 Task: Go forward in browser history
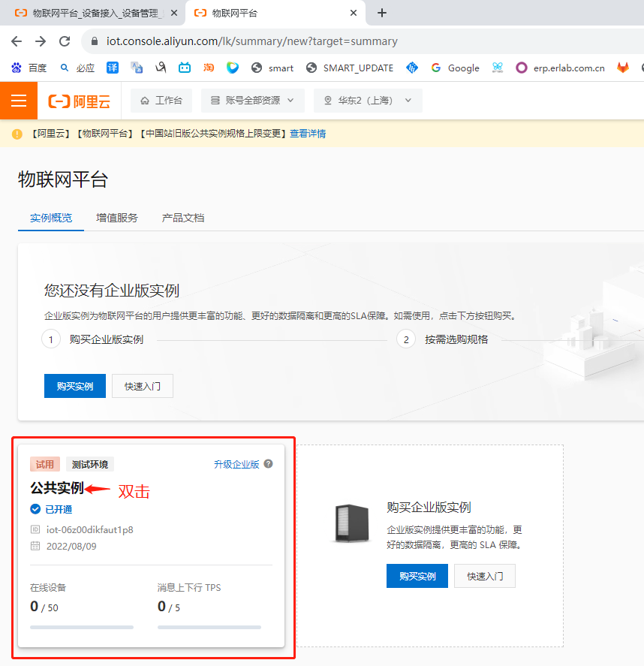(41, 41)
